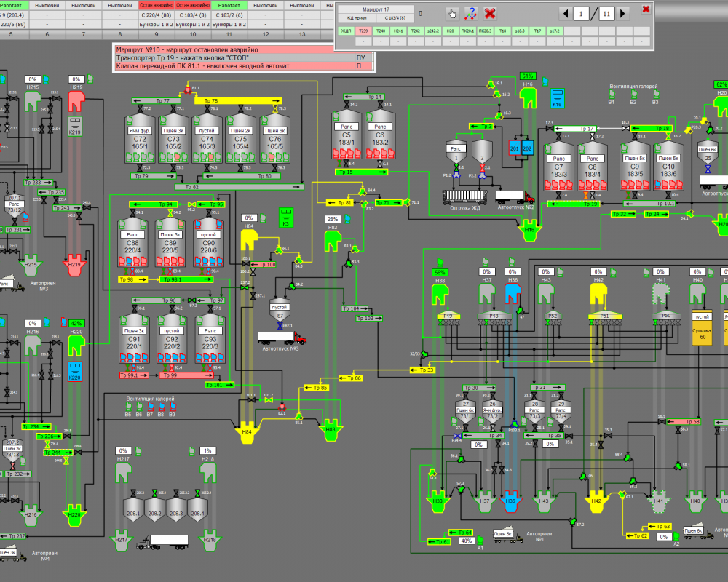Screen dimensions: 728x582
Task: Switch to route column 11
Action: pos(229,34)
